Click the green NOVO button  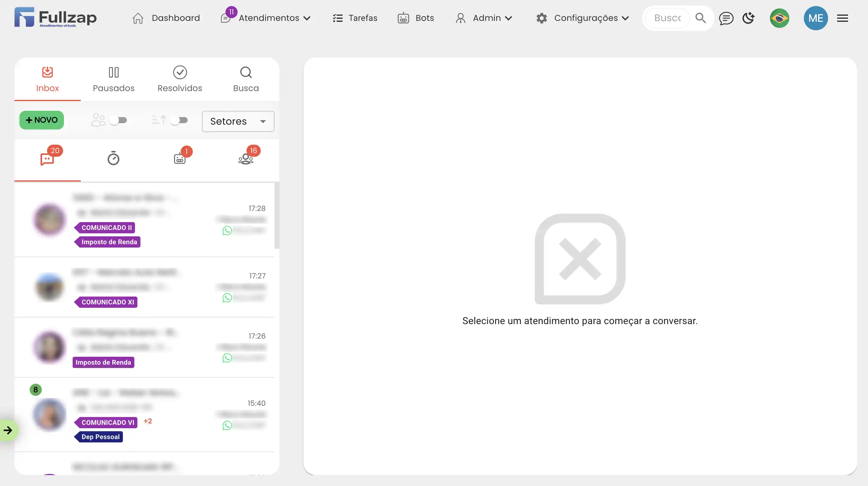coord(41,120)
